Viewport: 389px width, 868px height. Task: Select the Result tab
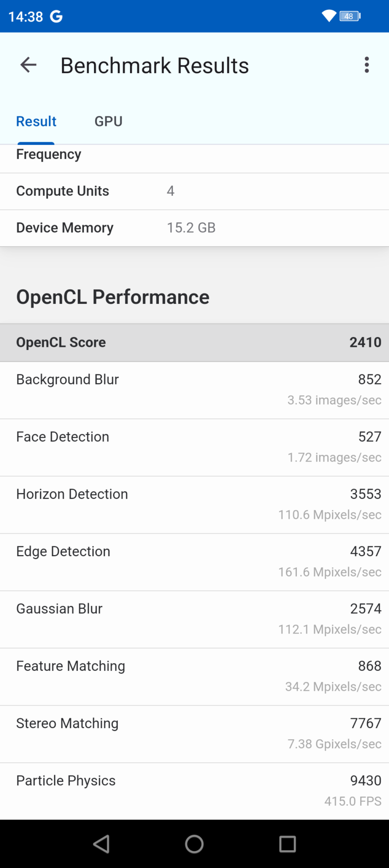click(x=36, y=121)
